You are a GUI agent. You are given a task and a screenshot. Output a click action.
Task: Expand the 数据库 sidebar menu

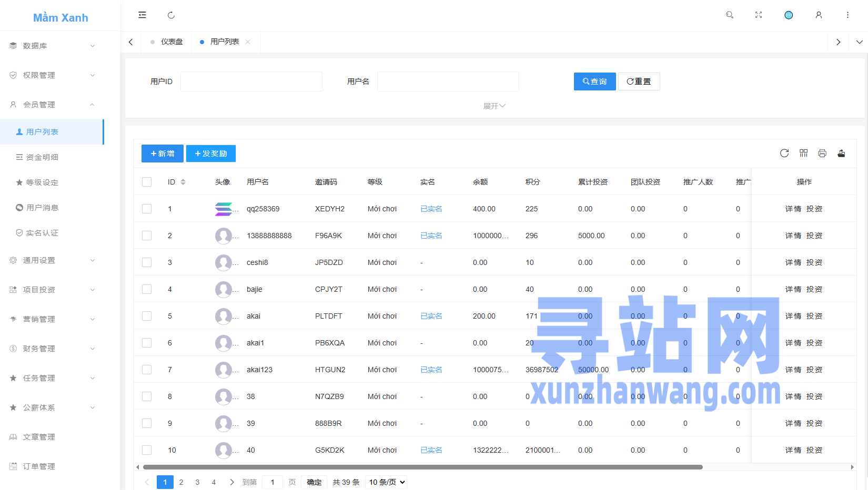pos(52,46)
